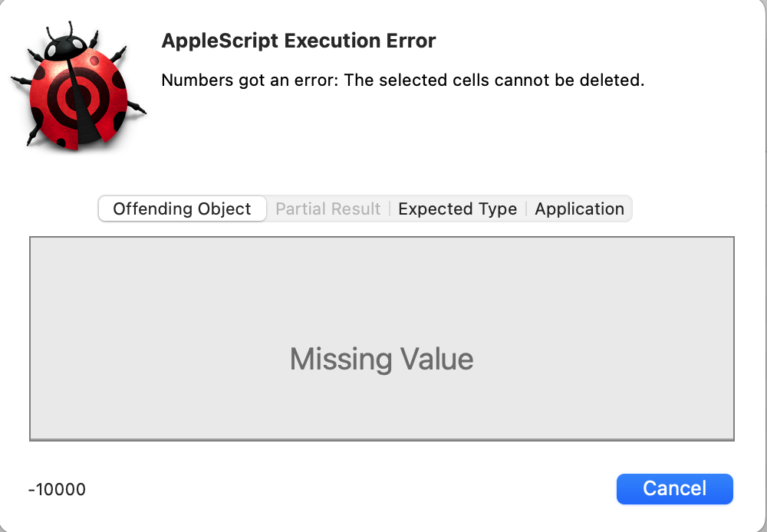Viewport: 767px width, 532px height.
Task: Click the divider between Expected Type and Application
Action: point(526,209)
